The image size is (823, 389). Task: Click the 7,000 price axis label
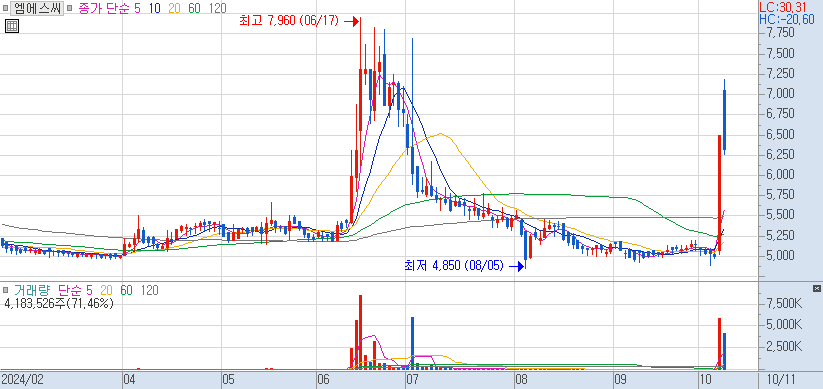coord(780,93)
